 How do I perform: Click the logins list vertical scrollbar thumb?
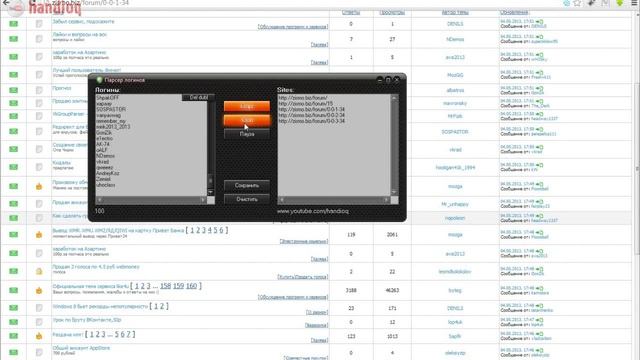pyautogui.click(x=211, y=180)
